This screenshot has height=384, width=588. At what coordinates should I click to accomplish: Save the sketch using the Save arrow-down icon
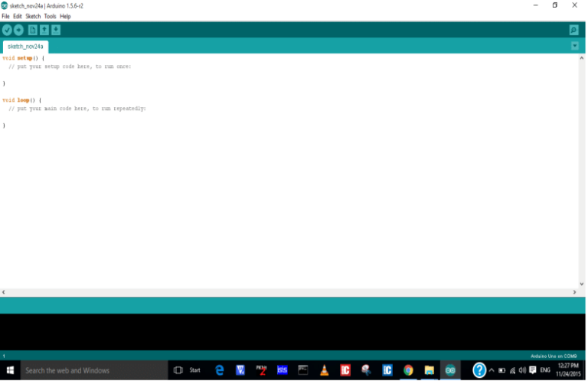point(56,30)
